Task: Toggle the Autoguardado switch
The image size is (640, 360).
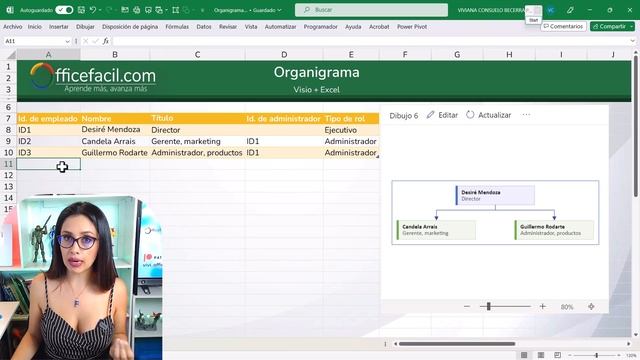Action: (64, 10)
